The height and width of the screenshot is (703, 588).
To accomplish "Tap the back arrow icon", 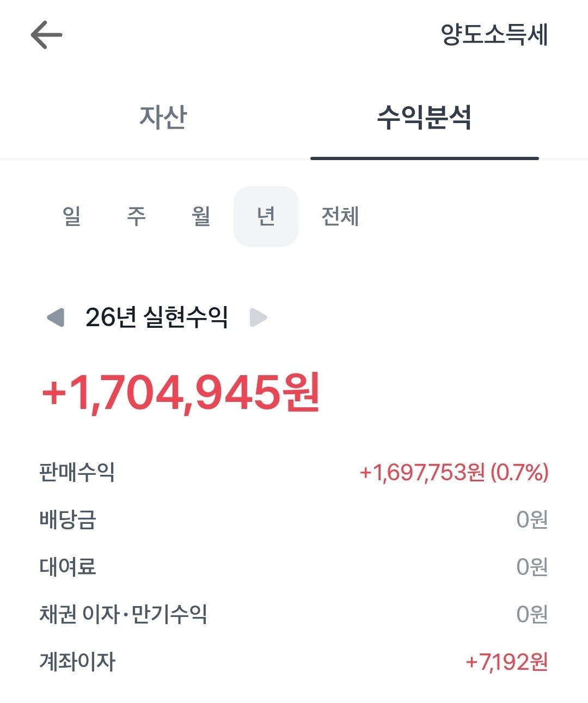I will [46, 35].
